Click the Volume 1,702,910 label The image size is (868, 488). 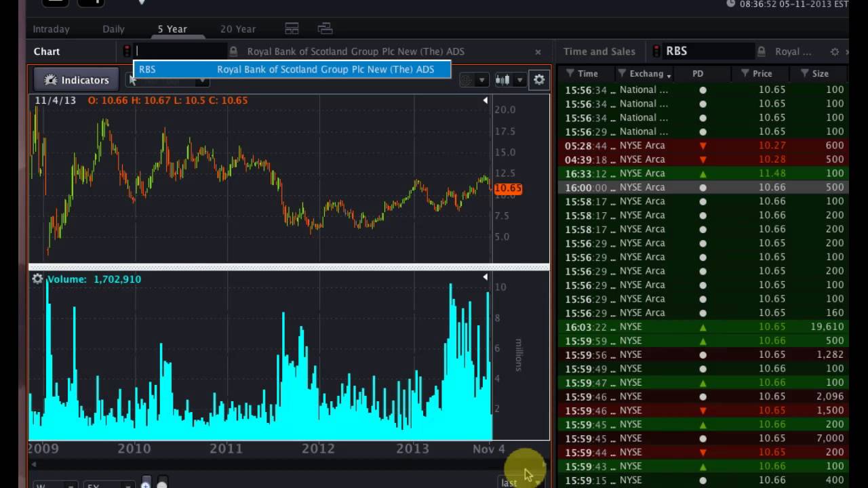[94, 279]
